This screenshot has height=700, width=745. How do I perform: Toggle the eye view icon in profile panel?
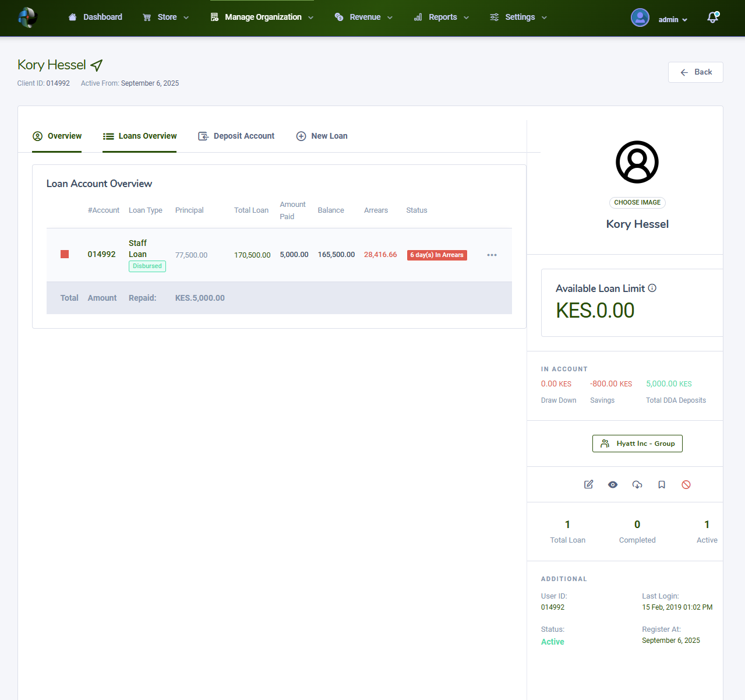[613, 484]
